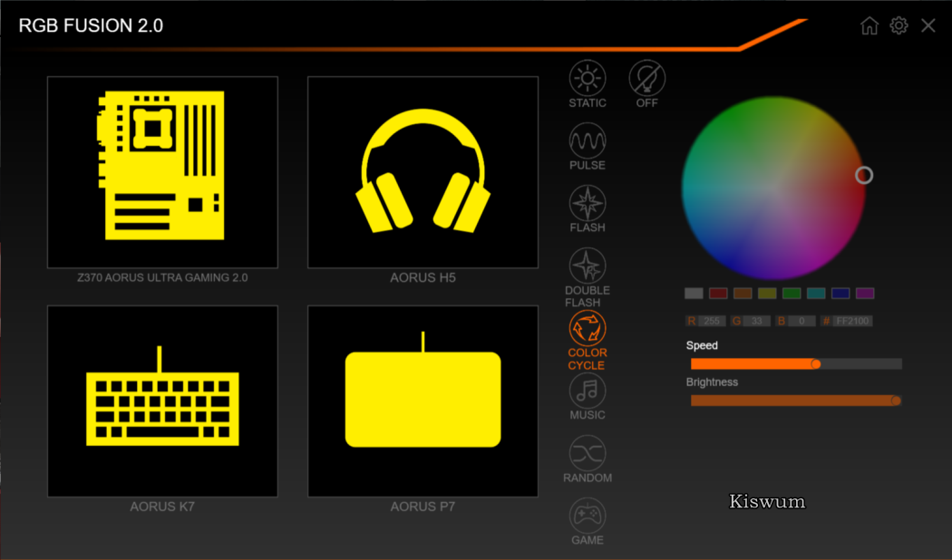Pick the teal color swatch
Image resolution: width=952 pixels, height=560 pixels.
(x=816, y=294)
